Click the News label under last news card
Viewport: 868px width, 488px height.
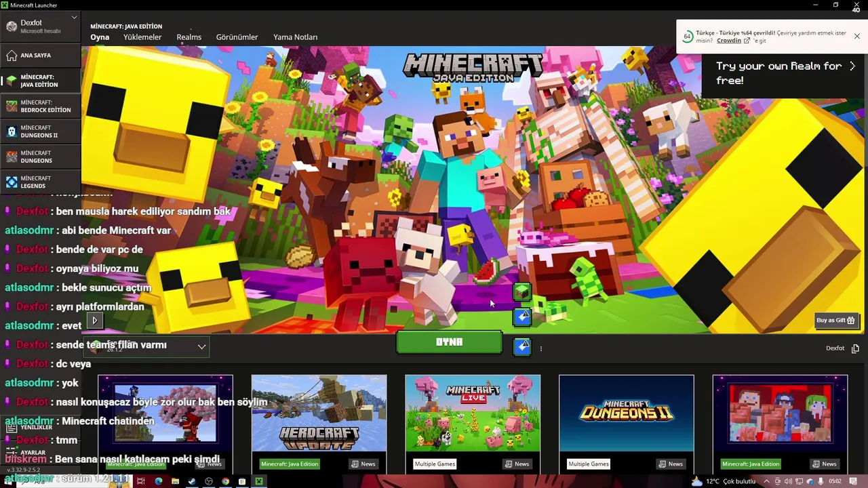tap(825, 464)
